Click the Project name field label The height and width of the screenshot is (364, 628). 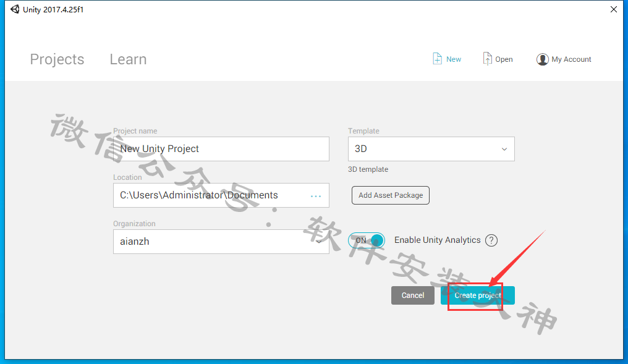click(x=135, y=131)
